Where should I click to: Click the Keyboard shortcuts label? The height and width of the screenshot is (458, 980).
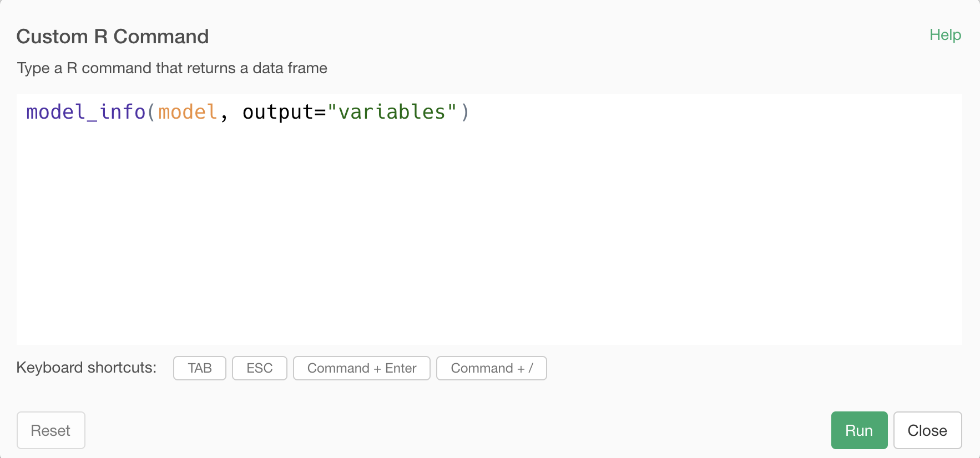point(87,368)
